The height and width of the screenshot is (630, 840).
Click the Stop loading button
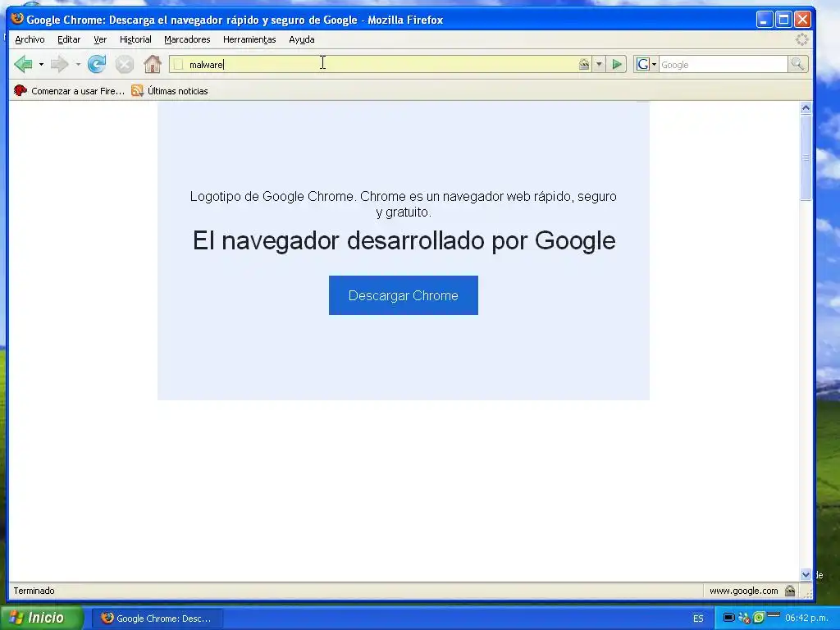pos(125,65)
